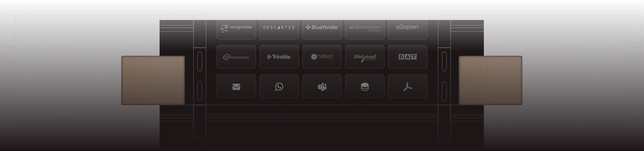Select the DAT logo tile
The image size is (644, 151).
point(408,57)
